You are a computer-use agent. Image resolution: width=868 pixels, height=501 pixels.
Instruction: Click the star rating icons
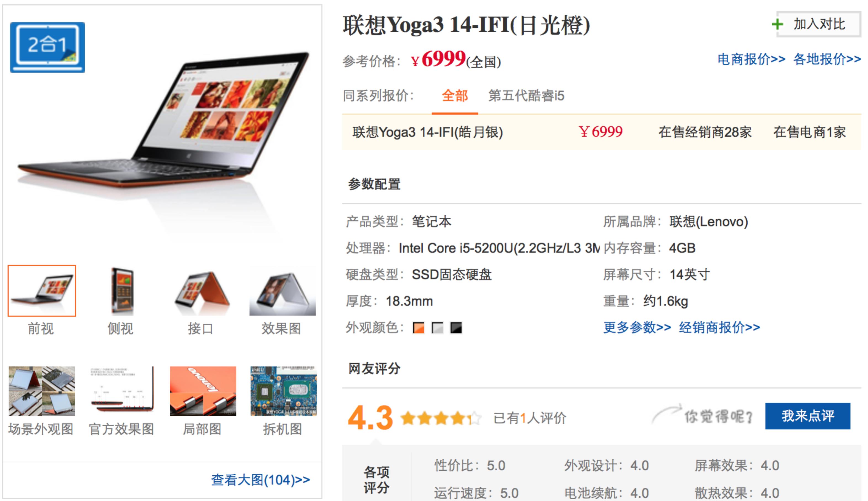441,419
